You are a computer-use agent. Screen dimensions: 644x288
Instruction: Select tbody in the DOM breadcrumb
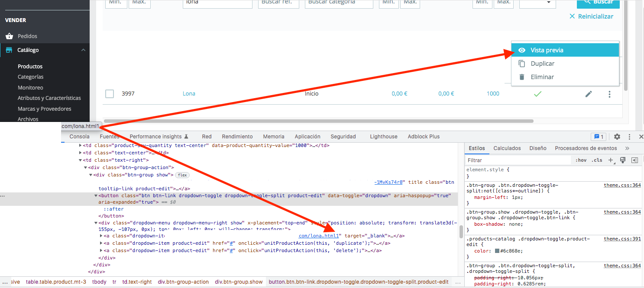coord(99,282)
